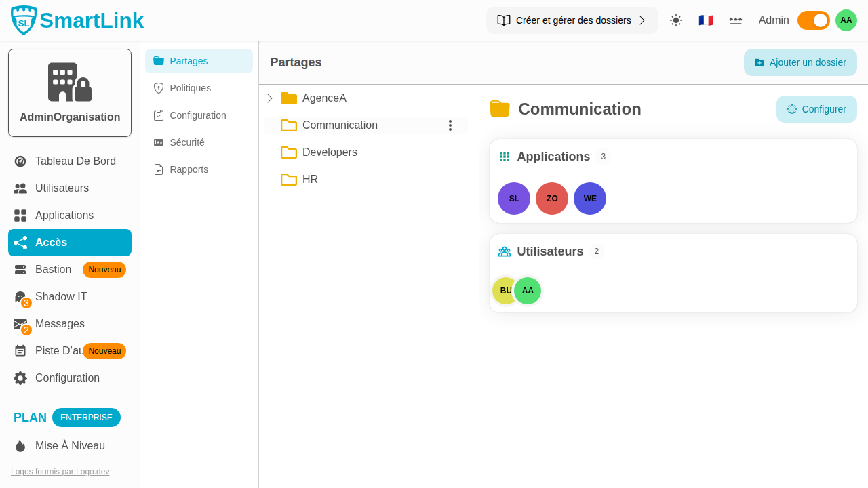Screen dimensions: 868x488
Task: Open Logos fournis par Logo.dev link
Action: click(x=60, y=472)
